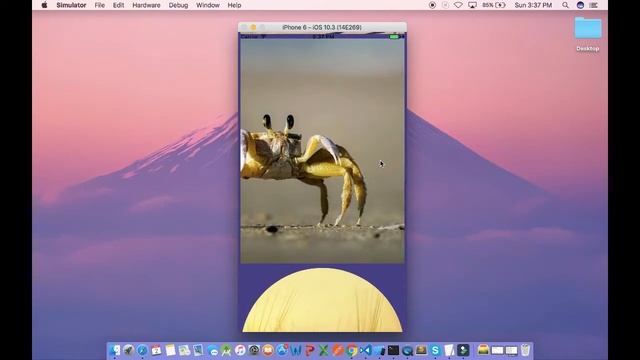Open iTunes from the Dock
The width and height of the screenshot is (640, 360).
240,350
